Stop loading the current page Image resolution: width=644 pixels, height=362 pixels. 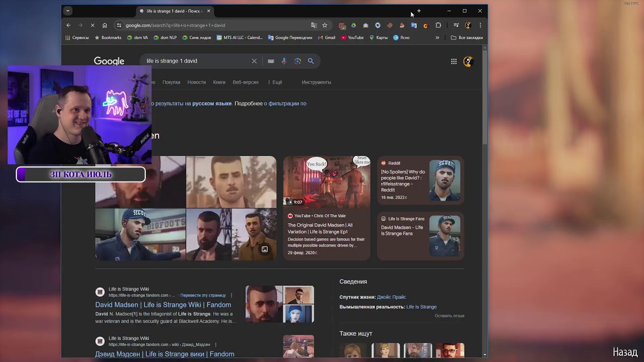93,25
